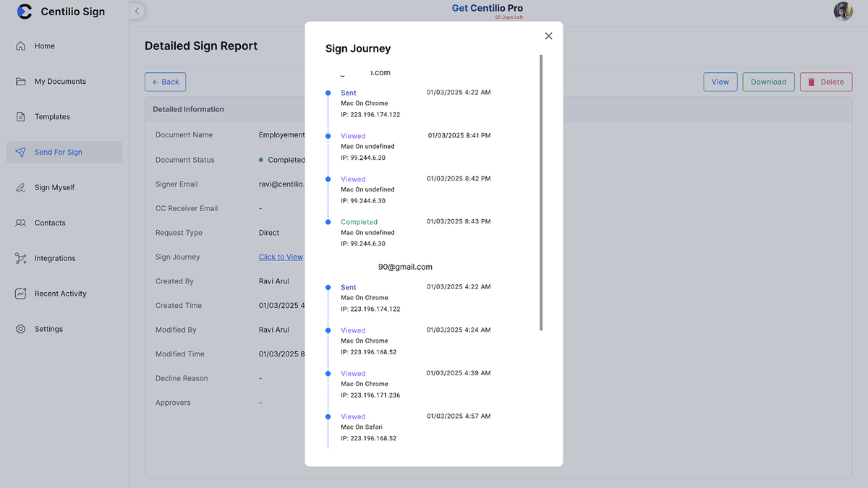The image size is (868, 488).
Task: Open the user profile avatar
Action: pyautogui.click(x=843, y=11)
